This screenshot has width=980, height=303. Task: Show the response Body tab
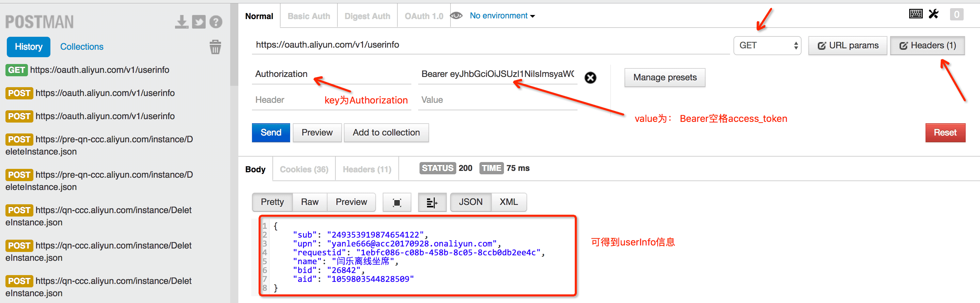[x=255, y=169]
